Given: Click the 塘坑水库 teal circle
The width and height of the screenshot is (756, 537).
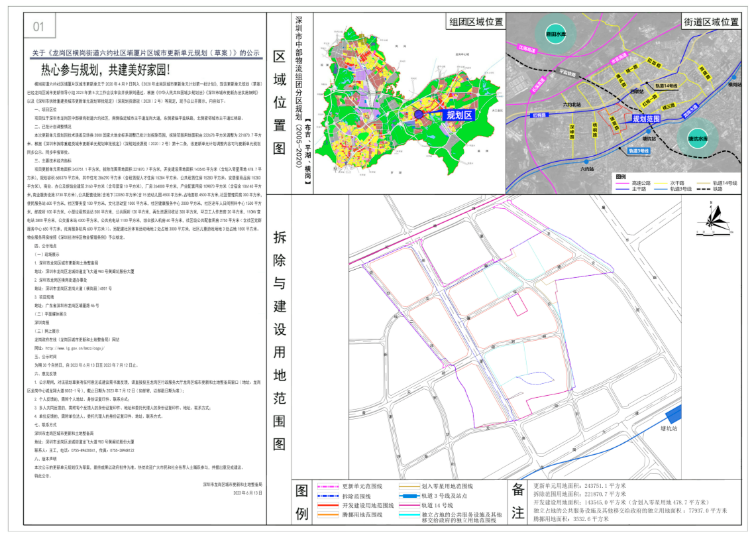Looking at the screenshot, I should click(x=698, y=139).
